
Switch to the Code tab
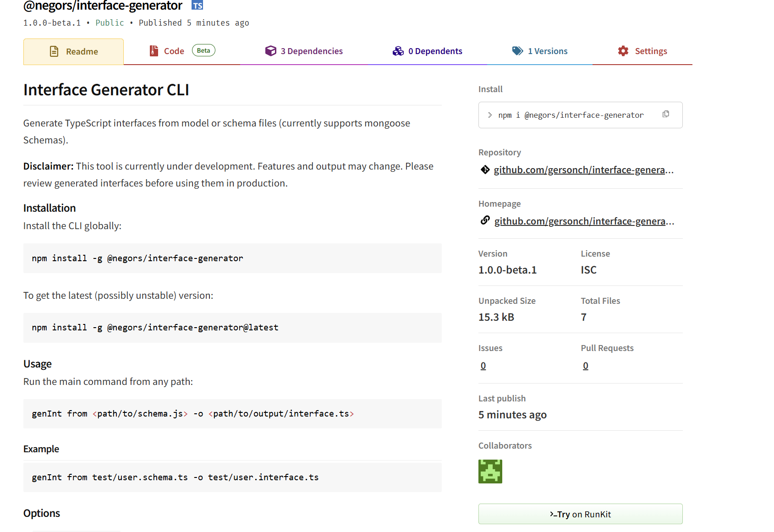coord(182,51)
